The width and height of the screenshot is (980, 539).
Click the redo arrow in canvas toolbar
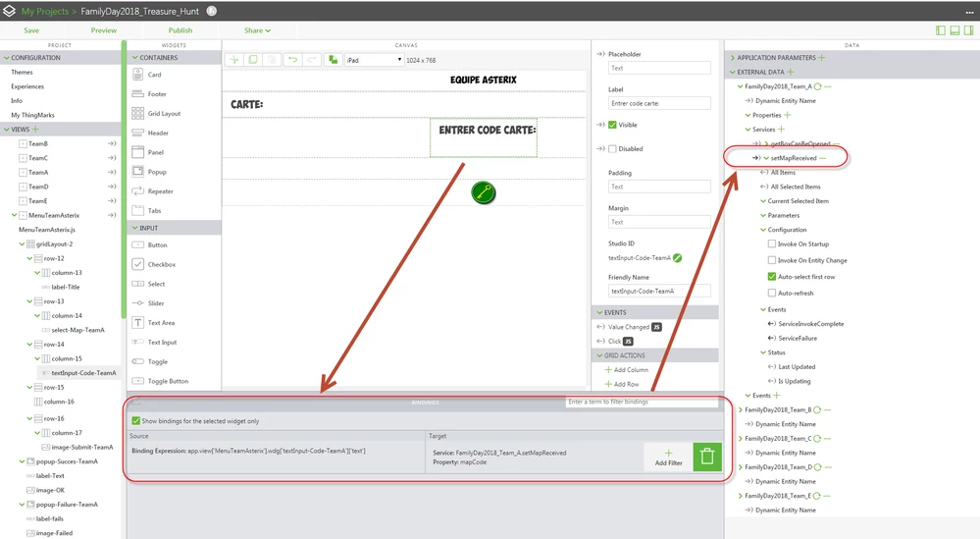311,60
